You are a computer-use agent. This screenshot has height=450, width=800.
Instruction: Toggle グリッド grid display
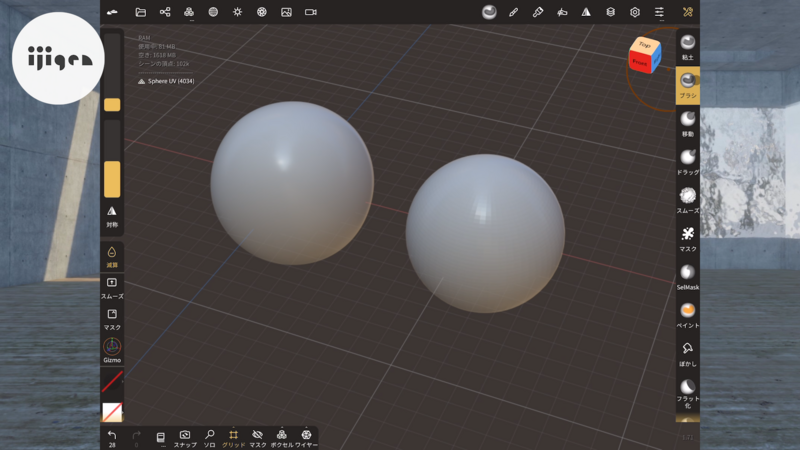(233, 438)
